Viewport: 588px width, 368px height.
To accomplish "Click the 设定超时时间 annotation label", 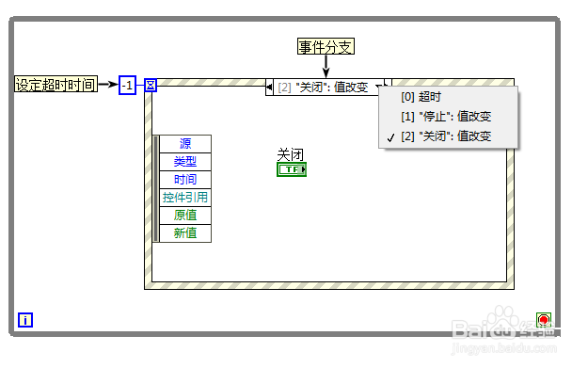I will 56,84.
